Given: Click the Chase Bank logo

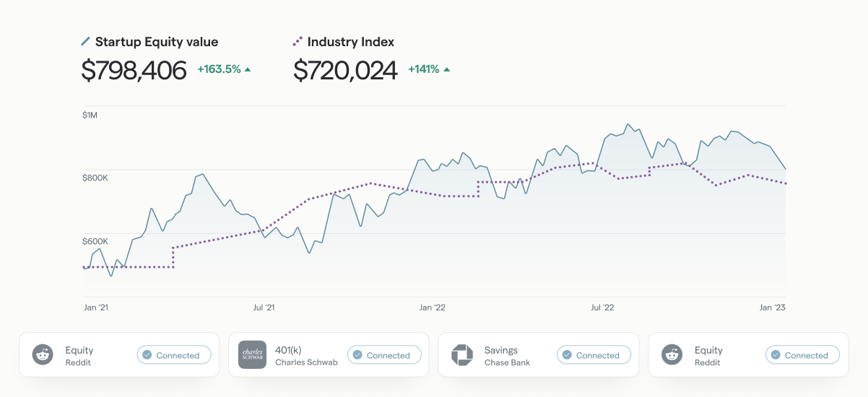Looking at the screenshot, I should click(x=461, y=354).
